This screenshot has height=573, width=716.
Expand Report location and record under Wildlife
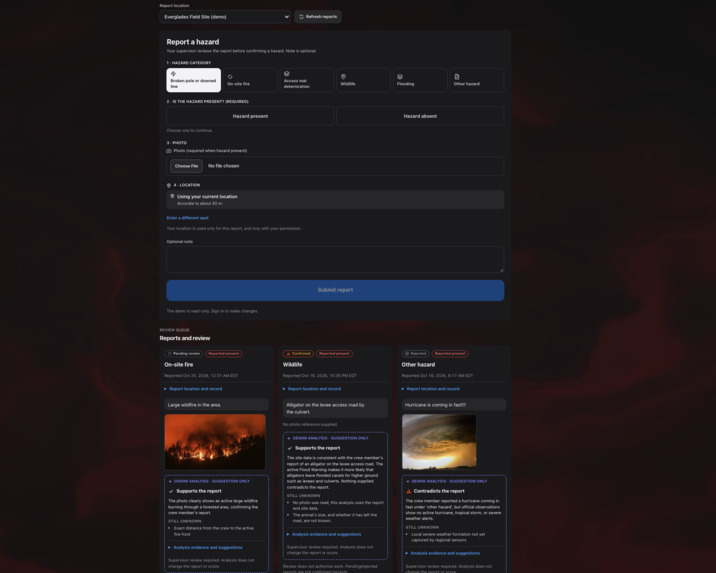312,389
